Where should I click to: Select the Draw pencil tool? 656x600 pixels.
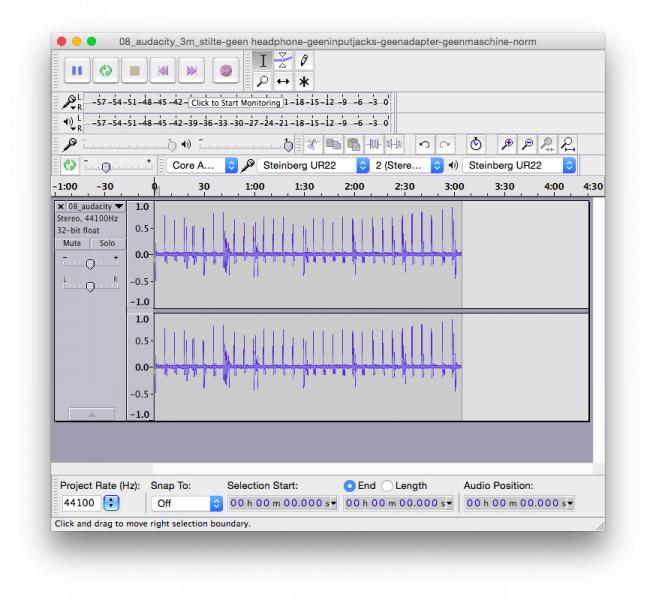(304, 61)
